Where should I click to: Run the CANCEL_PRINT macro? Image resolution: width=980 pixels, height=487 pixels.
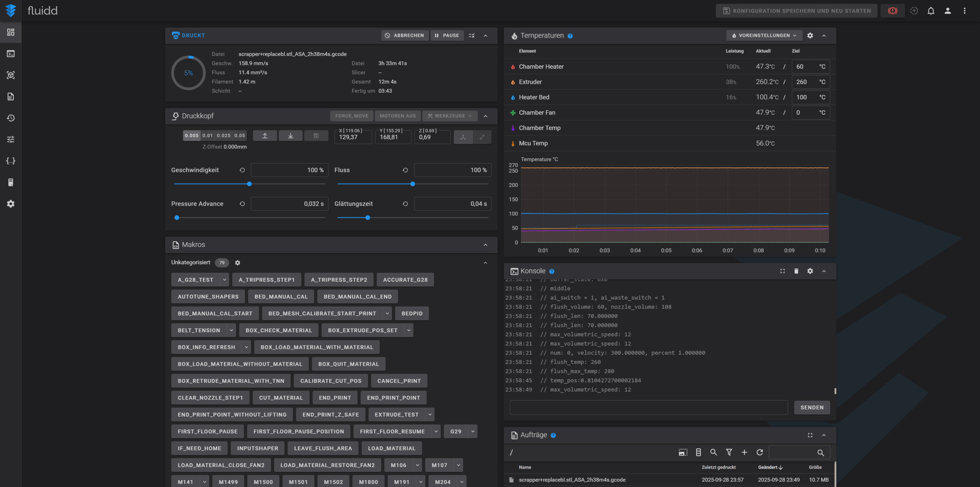(x=399, y=381)
